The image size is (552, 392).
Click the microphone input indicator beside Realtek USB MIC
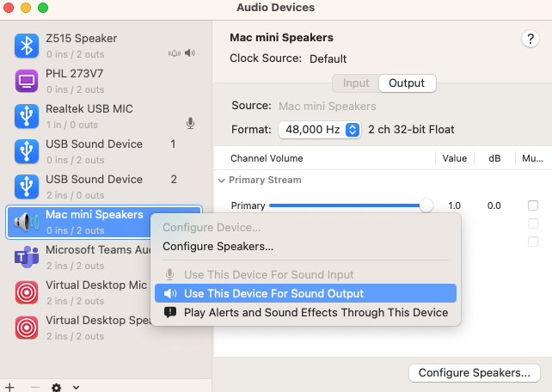tap(191, 124)
